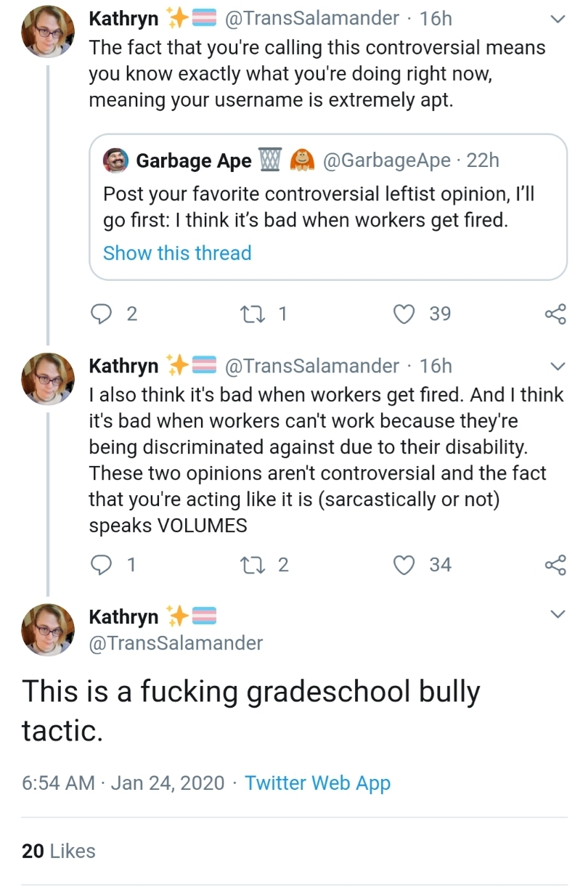The image size is (588, 890).
Task: Like the first tweet with 39 likes
Action: tap(403, 314)
